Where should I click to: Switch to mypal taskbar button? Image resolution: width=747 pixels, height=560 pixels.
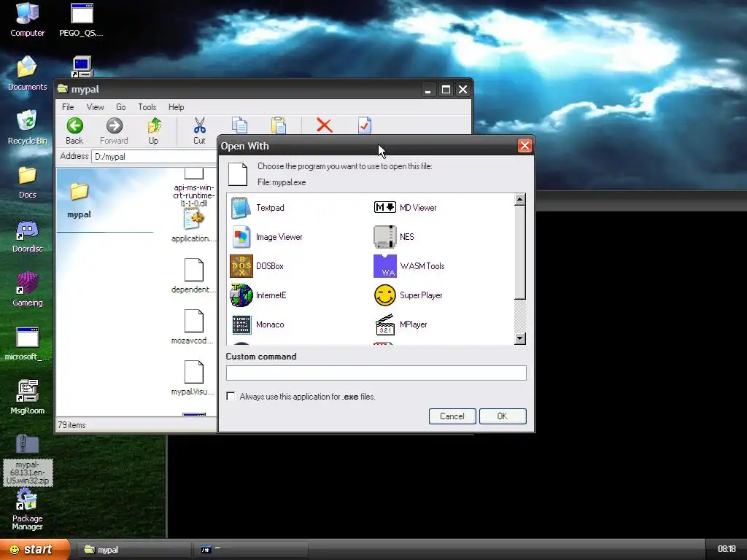[x=133, y=550]
